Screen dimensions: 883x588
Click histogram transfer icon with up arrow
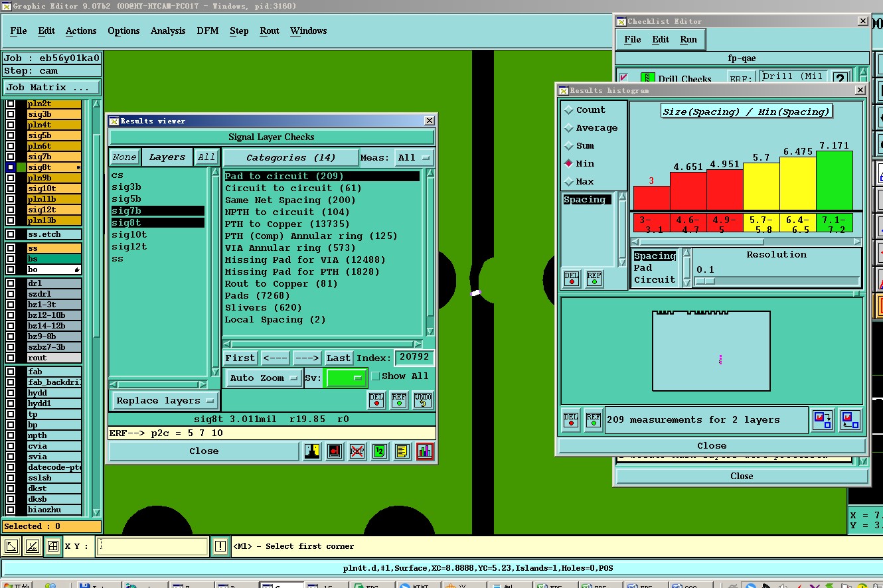point(850,420)
